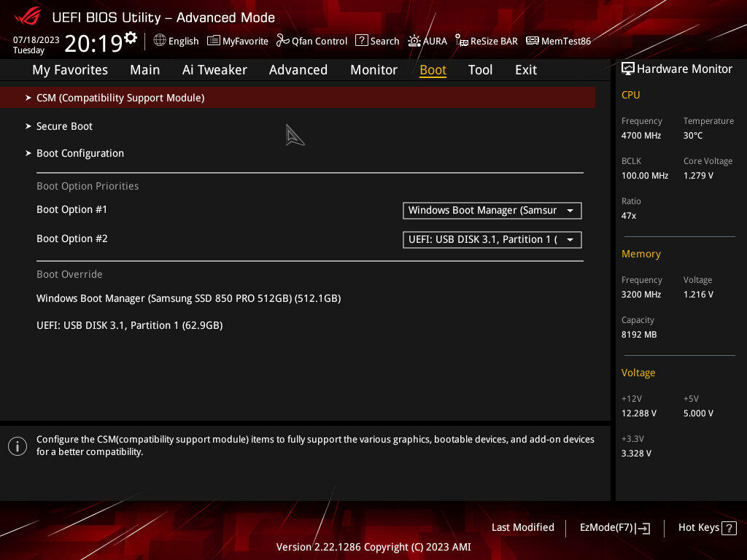Click the Boot Option Priorities heading
The width and height of the screenshot is (747, 560).
[x=88, y=186]
